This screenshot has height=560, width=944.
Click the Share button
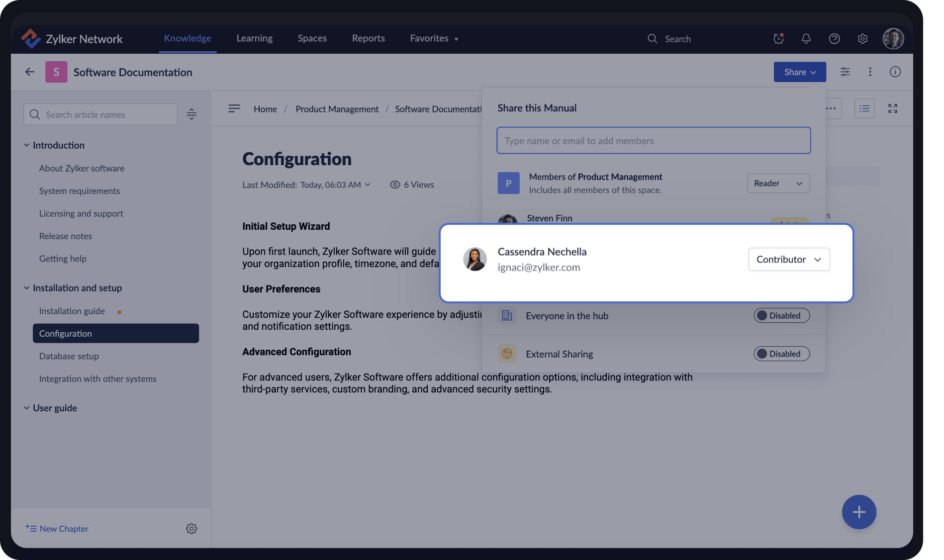tap(799, 72)
